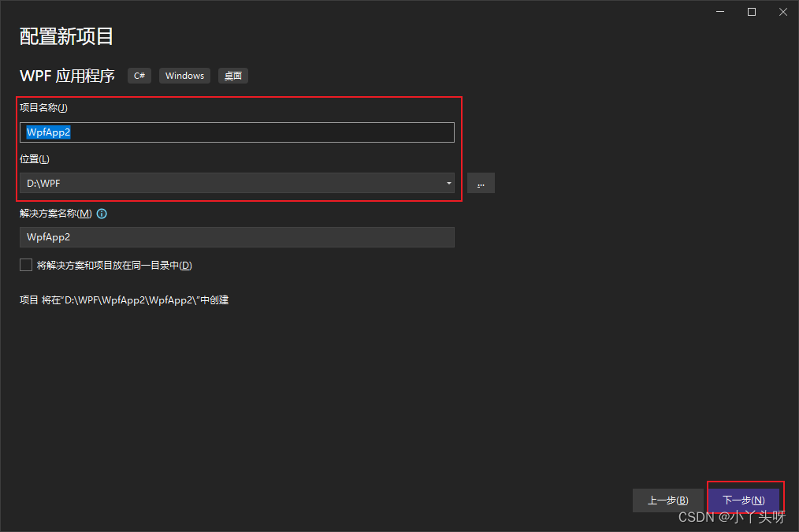Click the Windows platform tag
Screen dimensions: 799x532
(184, 76)
